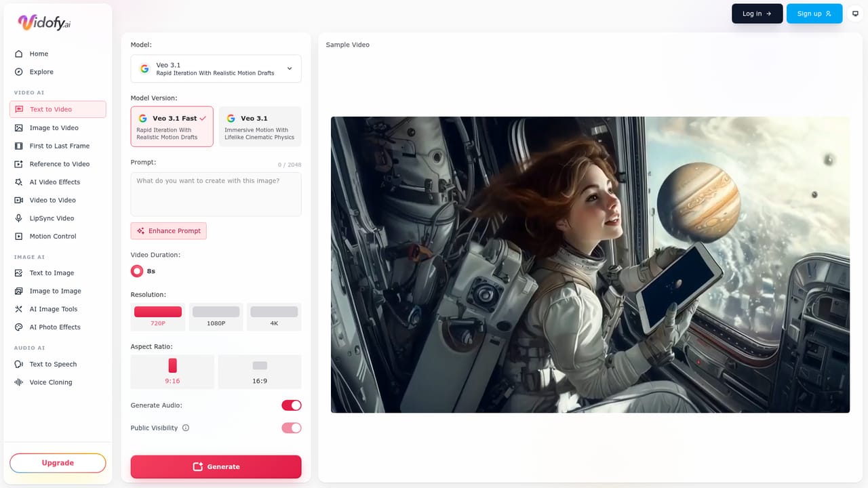Click the Log in button
868x488 pixels.
click(757, 14)
